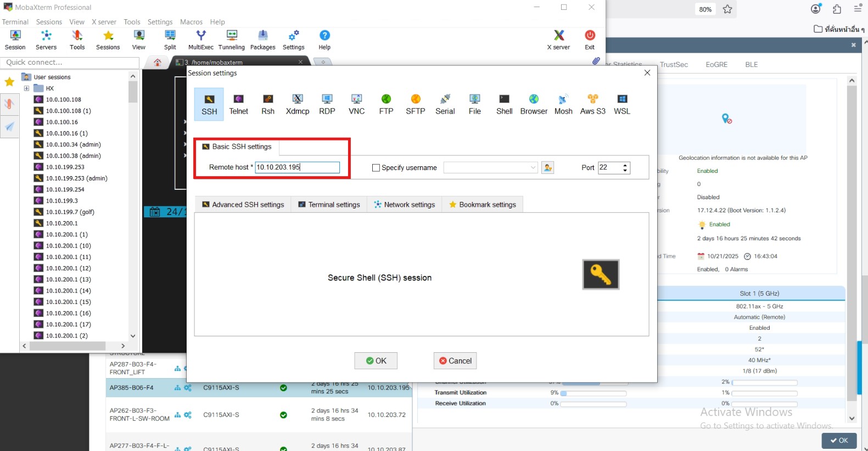Viewport: 868px width, 451px height.
Task: Increase the Port number with stepper
Action: (x=625, y=165)
